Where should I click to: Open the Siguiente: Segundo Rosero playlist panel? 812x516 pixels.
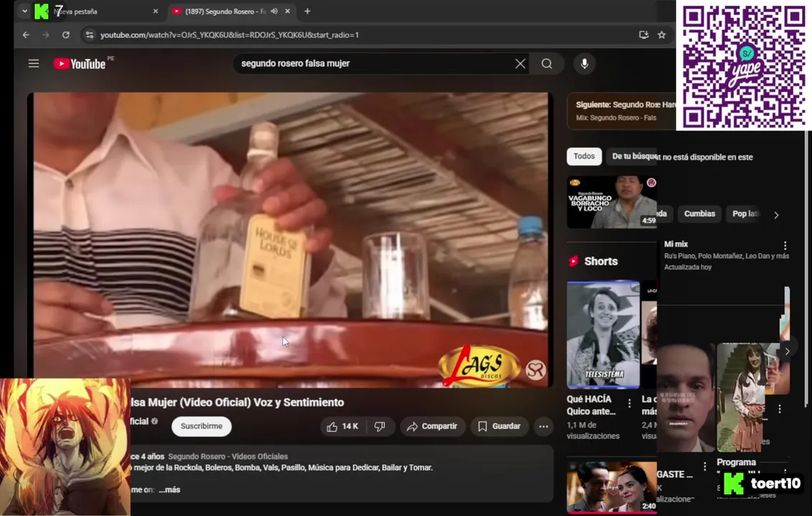point(621,111)
